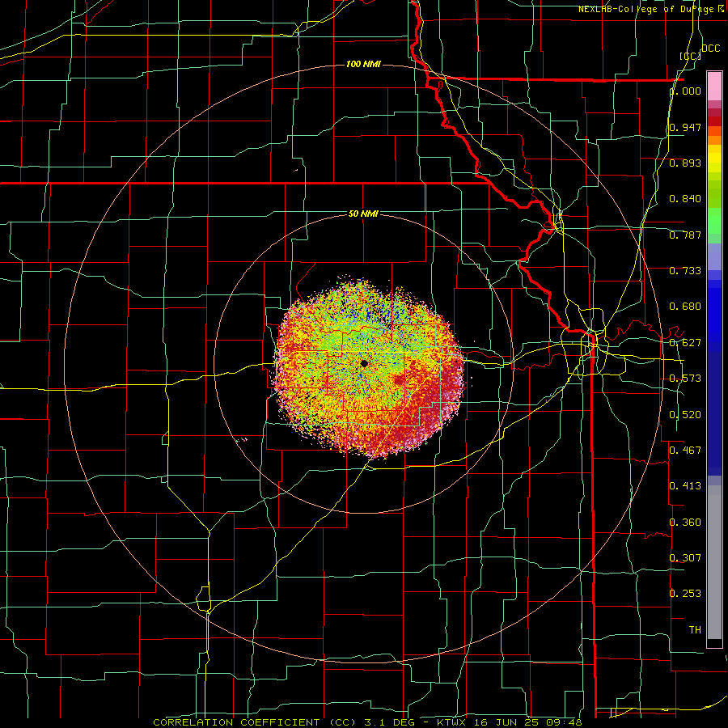Image resolution: width=728 pixels, height=728 pixels.
Task: Click the KTWX station identifier
Action: [x=453, y=722]
